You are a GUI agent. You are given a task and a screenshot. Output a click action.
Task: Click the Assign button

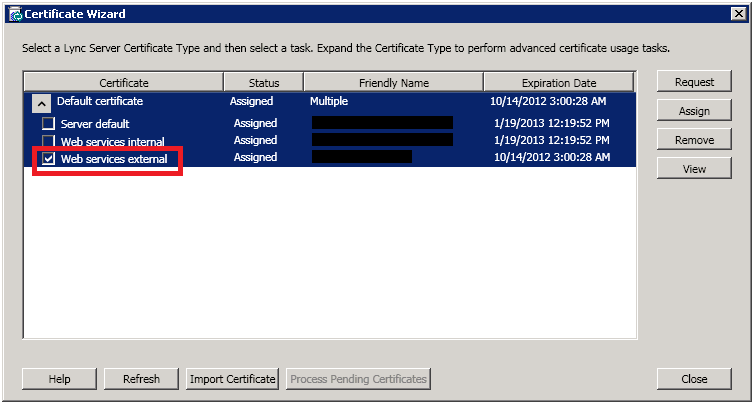(x=694, y=111)
